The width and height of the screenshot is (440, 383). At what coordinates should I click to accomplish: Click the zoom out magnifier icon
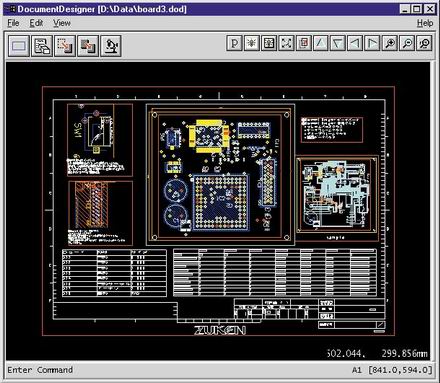tap(407, 43)
